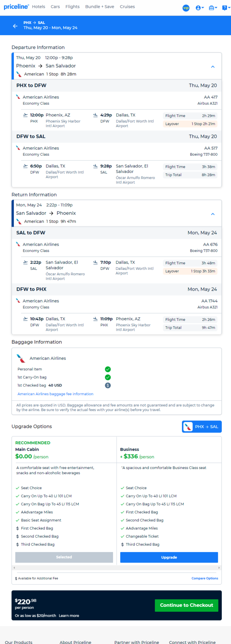231x644 pixels.
Task: Open the My Trips briefcase icon
Action: point(213,8)
